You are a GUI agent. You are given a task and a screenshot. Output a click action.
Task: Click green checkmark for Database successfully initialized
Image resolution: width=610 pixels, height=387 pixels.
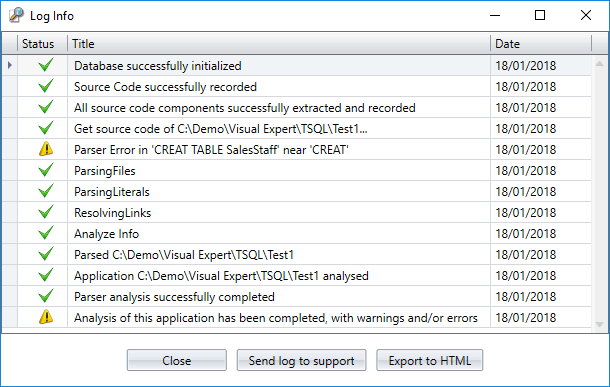tap(46, 65)
